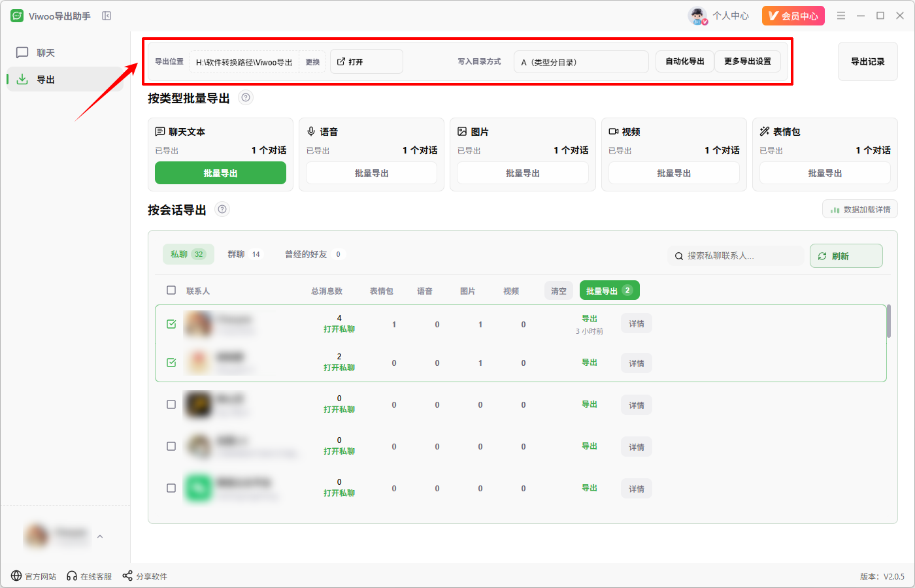Screen dimensions: 915x588
Task: Click the green 批量导出 2 button
Action: click(x=609, y=291)
